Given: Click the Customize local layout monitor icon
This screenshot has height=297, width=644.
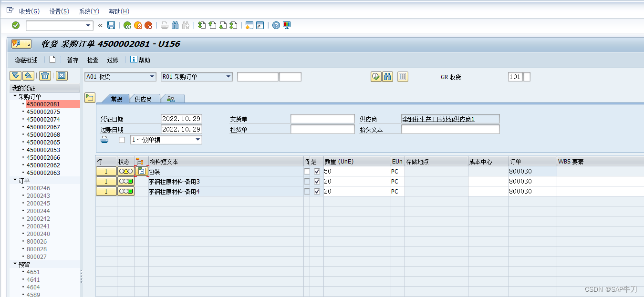Looking at the screenshot, I should [287, 25].
